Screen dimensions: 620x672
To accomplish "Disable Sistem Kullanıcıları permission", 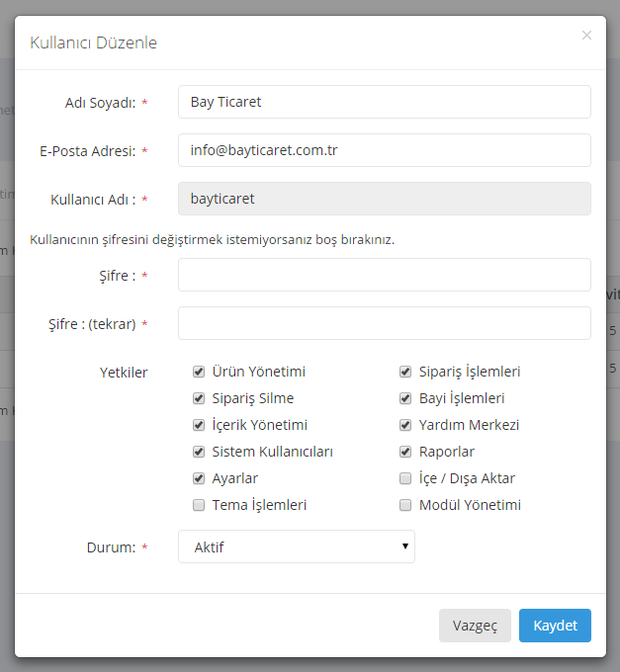I will click(199, 453).
